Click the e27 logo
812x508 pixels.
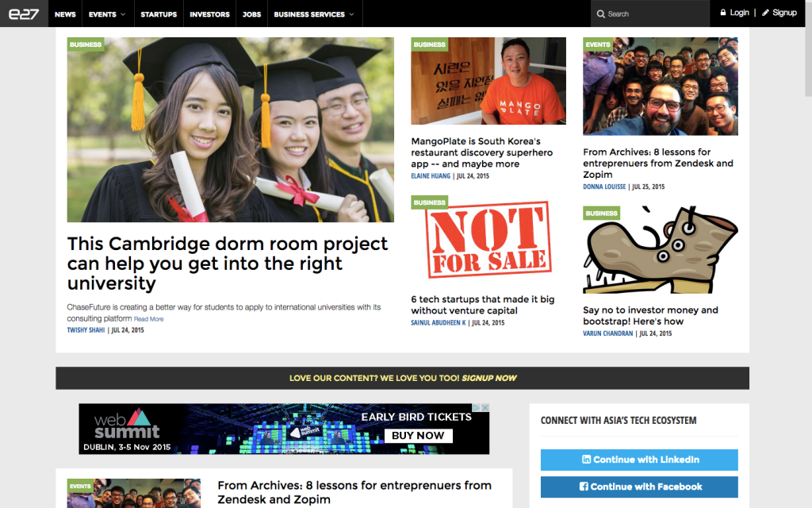[x=24, y=13]
